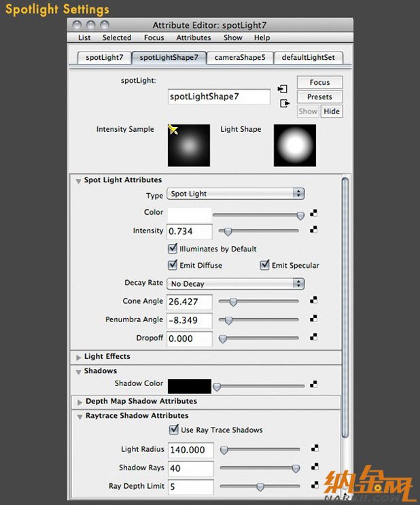
Task: Click the Intensity value input field
Action: 190,231
